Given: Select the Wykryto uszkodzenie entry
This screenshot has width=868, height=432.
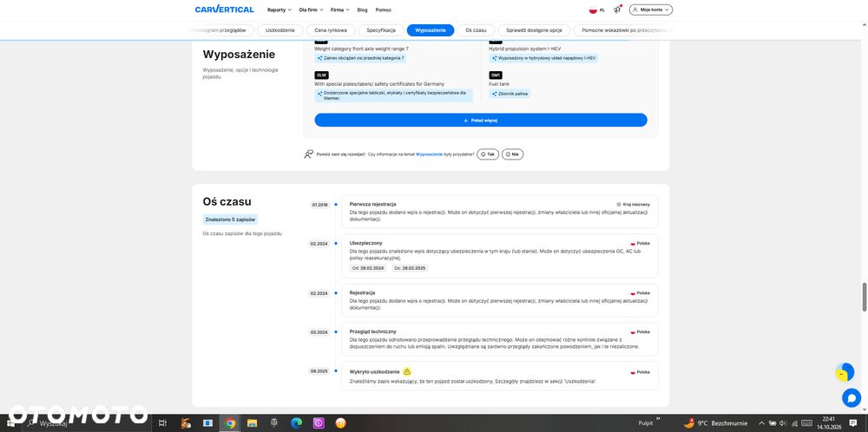Looking at the screenshot, I should [500, 376].
